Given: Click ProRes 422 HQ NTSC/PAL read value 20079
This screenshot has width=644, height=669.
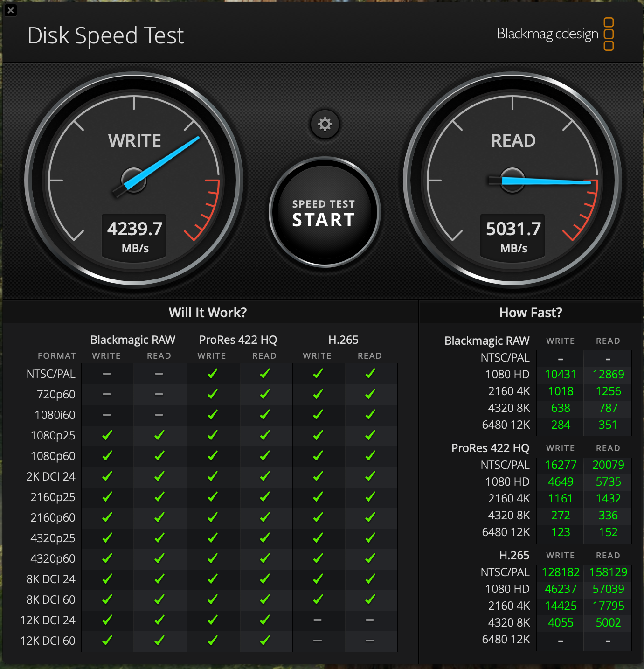Looking at the screenshot, I should tap(608, 465).
